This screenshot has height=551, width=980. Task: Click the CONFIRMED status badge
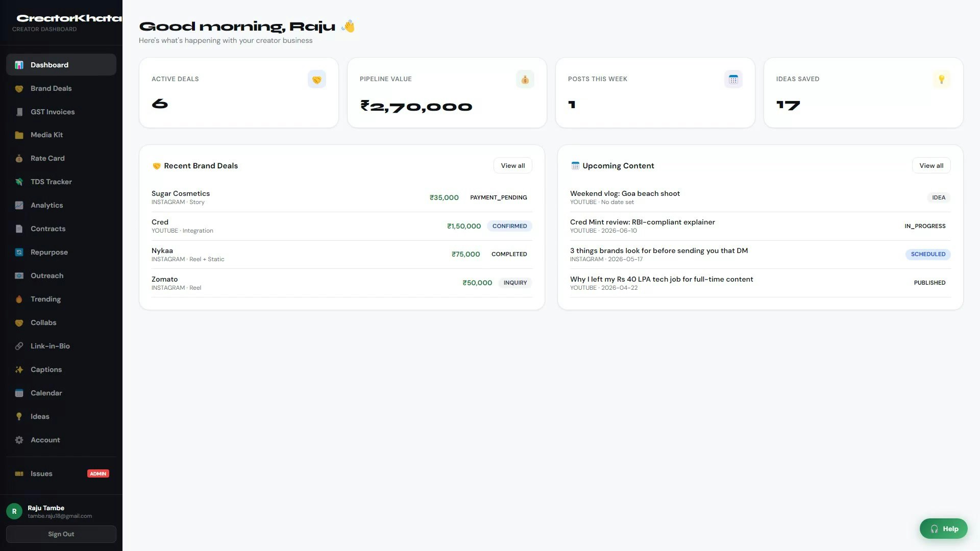coord(509,226)
